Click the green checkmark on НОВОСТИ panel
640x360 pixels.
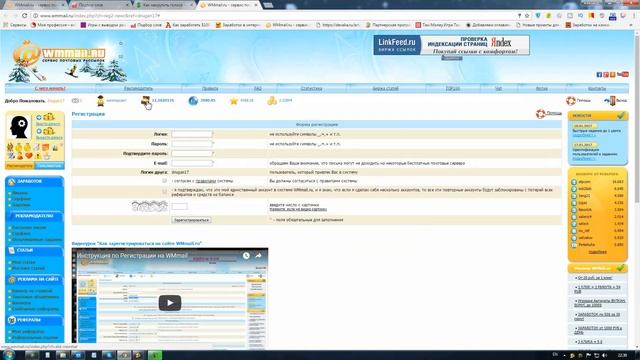coord(621,116)
